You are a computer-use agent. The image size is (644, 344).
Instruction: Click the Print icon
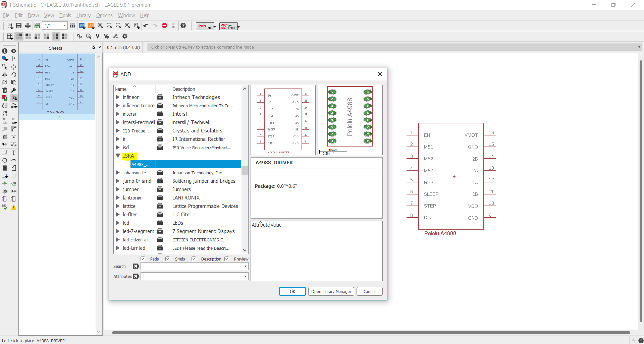pos(28,25)
